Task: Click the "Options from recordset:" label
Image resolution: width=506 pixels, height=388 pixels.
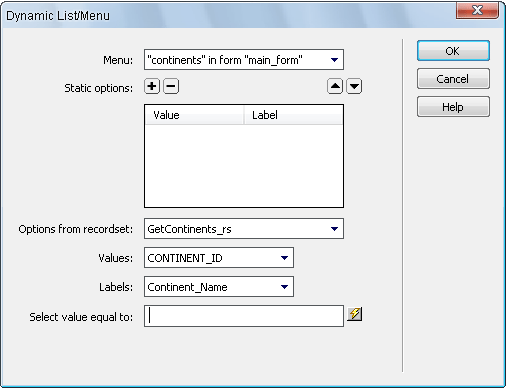Action: coord(76,229)
